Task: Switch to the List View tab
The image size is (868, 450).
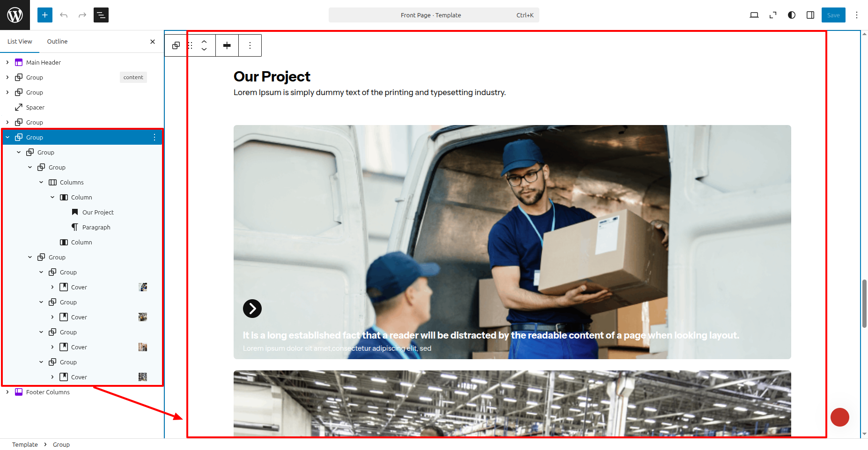Action: 20,41
